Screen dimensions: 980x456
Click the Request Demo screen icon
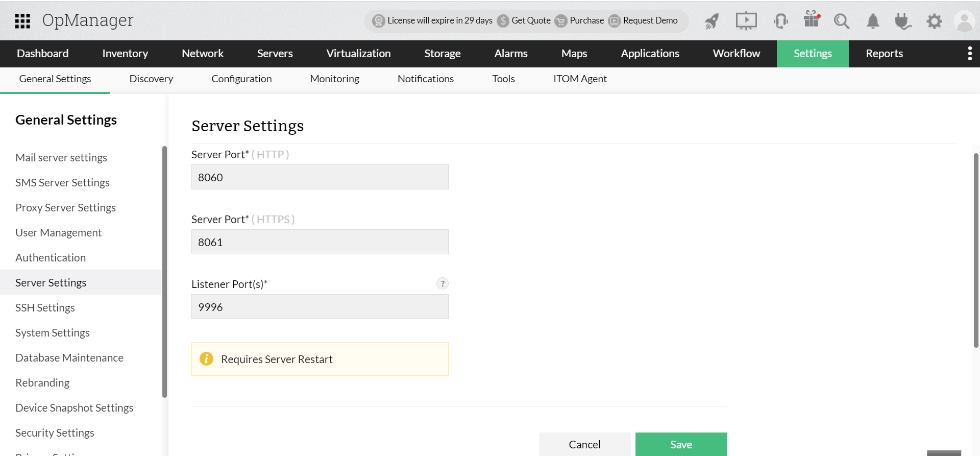(615, 21)
